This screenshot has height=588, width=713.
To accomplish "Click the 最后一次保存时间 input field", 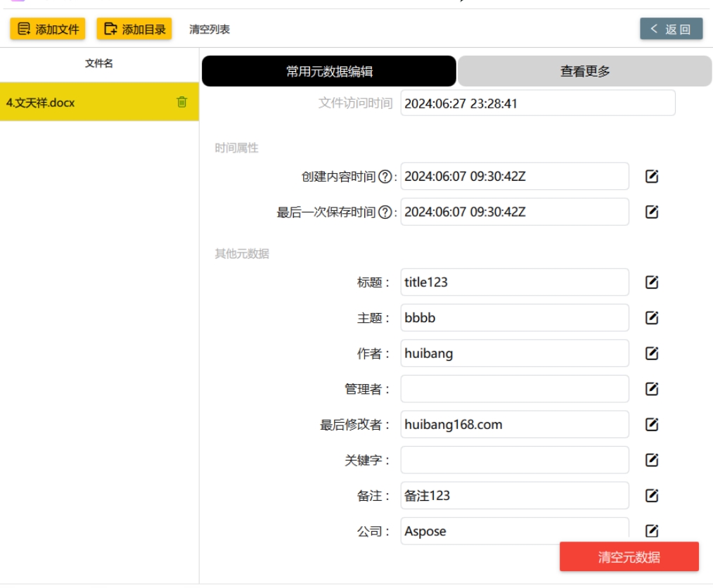I will 515,212.
